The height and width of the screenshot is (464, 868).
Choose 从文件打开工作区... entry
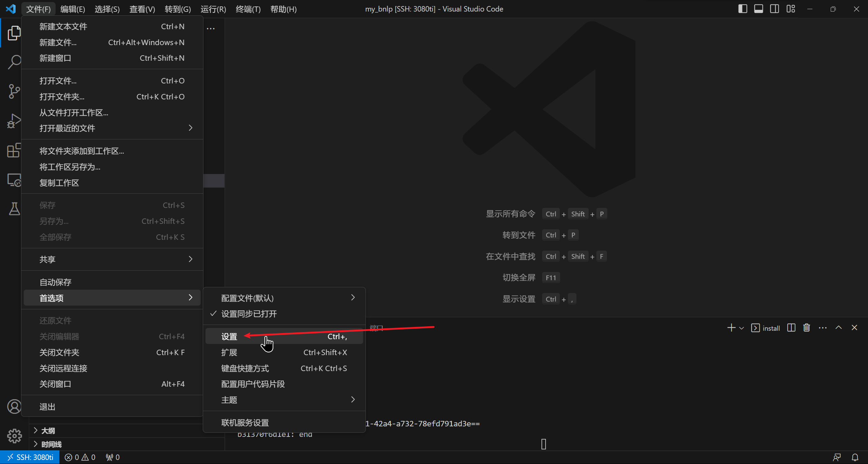click(x=112, y=113)
